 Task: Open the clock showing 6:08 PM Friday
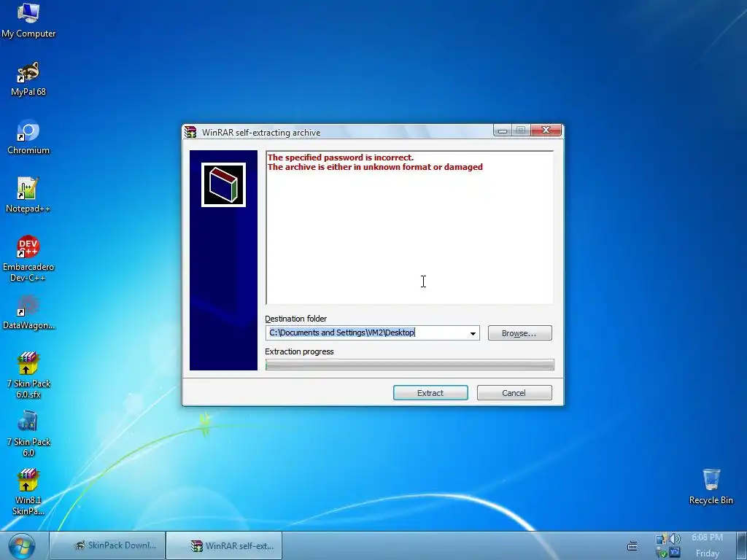click(708, 545)
